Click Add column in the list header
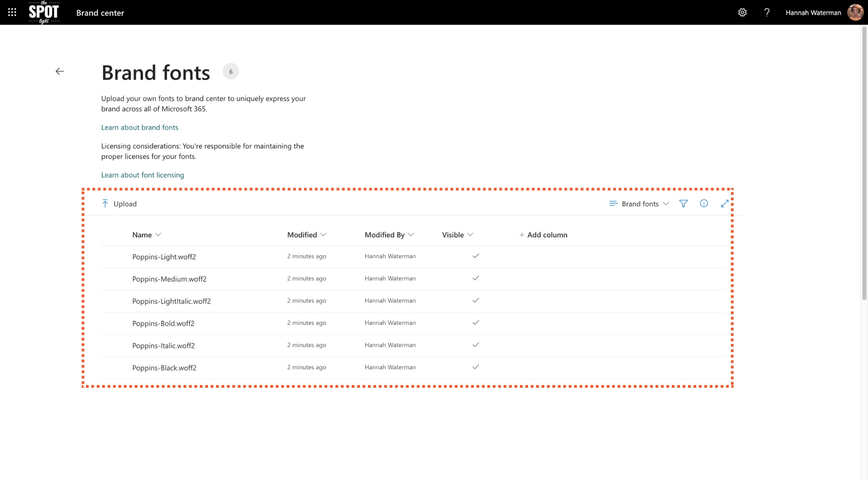Screen dimensions: 868x488 [x=543, y=235]
